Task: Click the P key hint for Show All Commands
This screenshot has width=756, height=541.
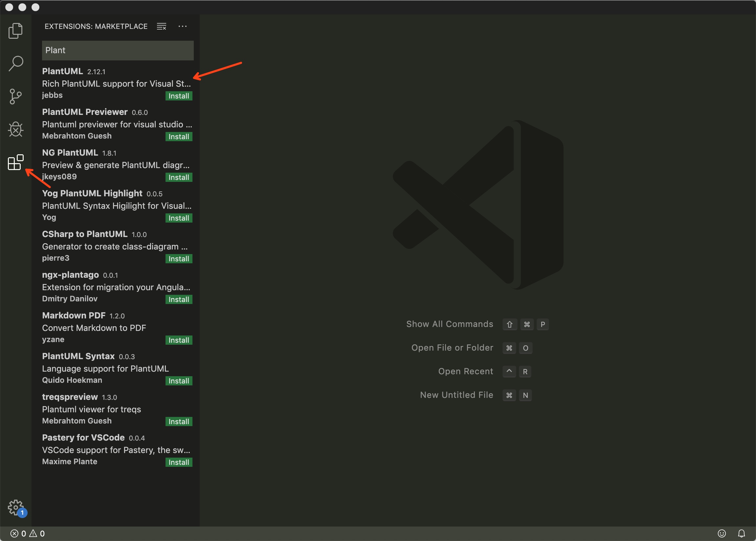Action: click(543, 324)
